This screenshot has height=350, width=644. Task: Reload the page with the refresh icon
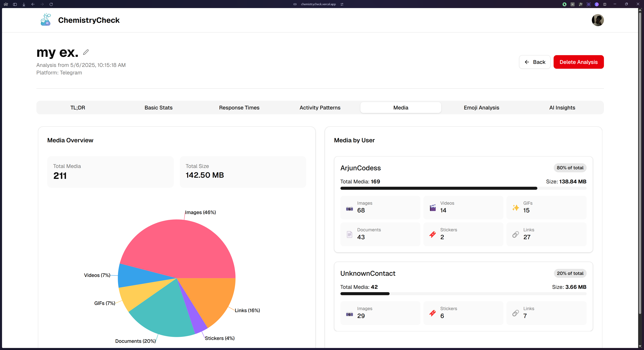point(51,4)
